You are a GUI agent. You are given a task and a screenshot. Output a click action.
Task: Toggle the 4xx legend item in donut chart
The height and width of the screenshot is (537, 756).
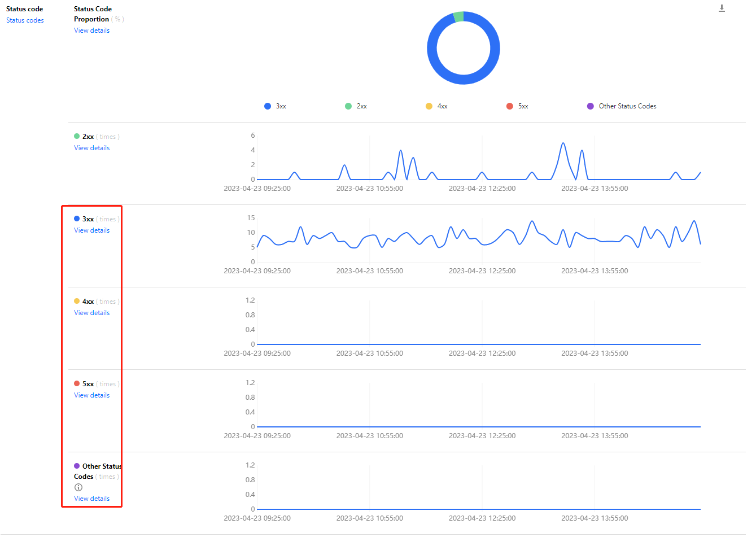[x=436, y=106]
